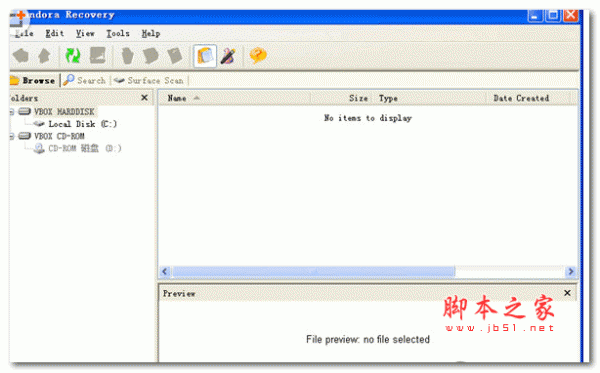Select VBOX CD-ROM drive entry
This screenshot has width=600, height=373.
point(59,136)
